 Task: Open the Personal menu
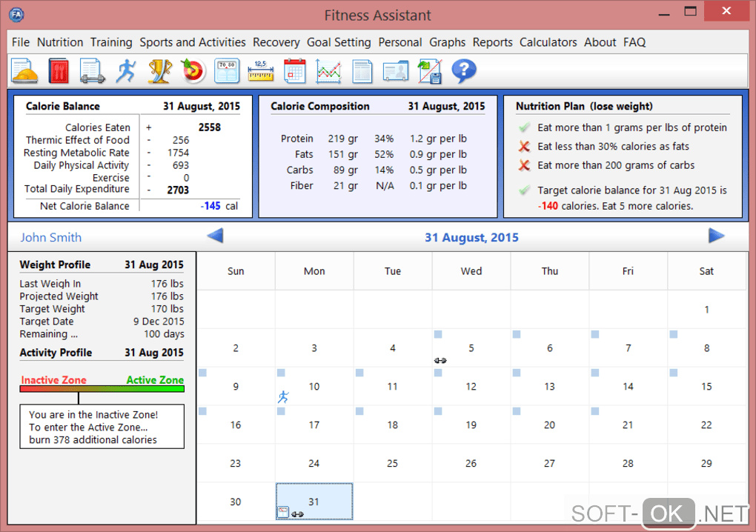tap(399, 42)
